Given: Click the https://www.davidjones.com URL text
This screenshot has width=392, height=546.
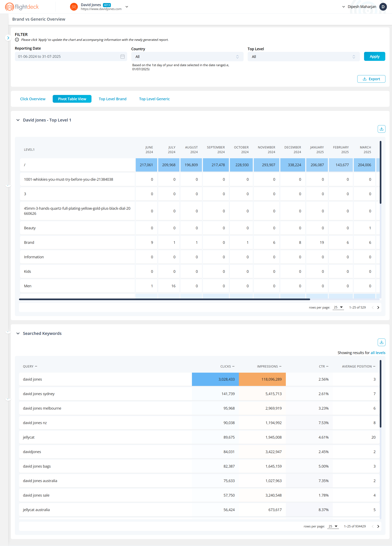Looking at the screenshot, I should click(x=101, y=9).
